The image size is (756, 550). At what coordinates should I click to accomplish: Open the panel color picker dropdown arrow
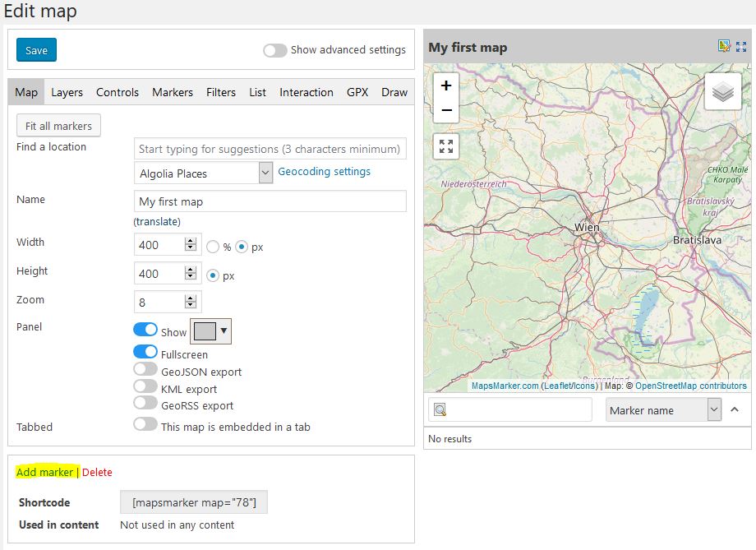tap(224, 331)
